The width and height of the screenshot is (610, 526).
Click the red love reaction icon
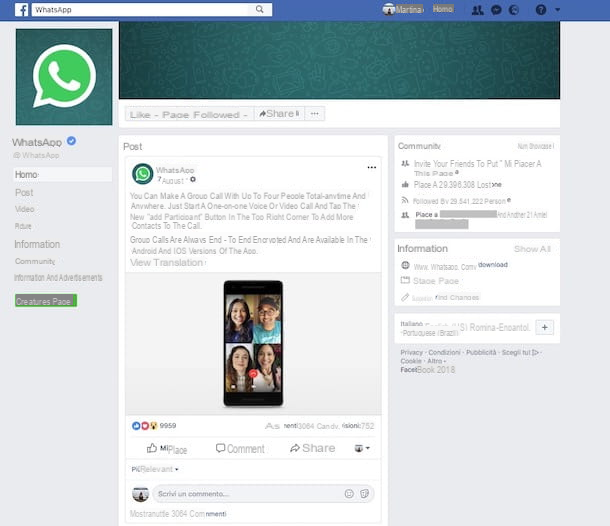pyautogui.click(x=145, y=426)
